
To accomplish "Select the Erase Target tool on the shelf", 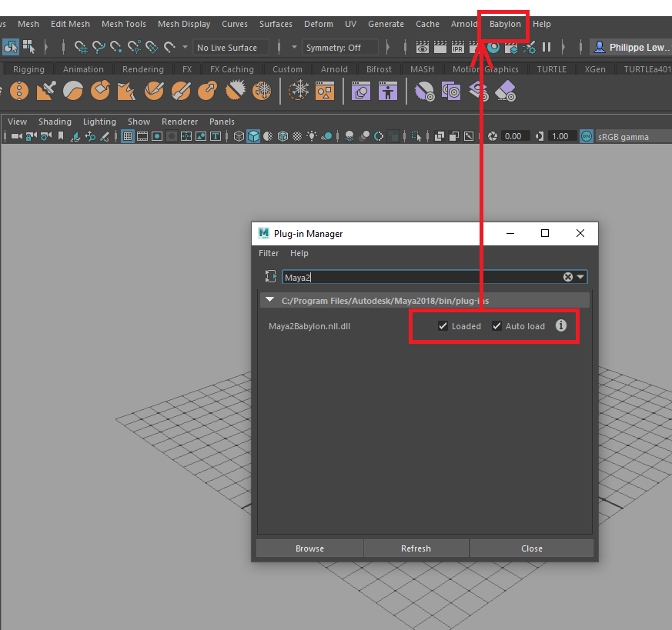I will (505, 92).
